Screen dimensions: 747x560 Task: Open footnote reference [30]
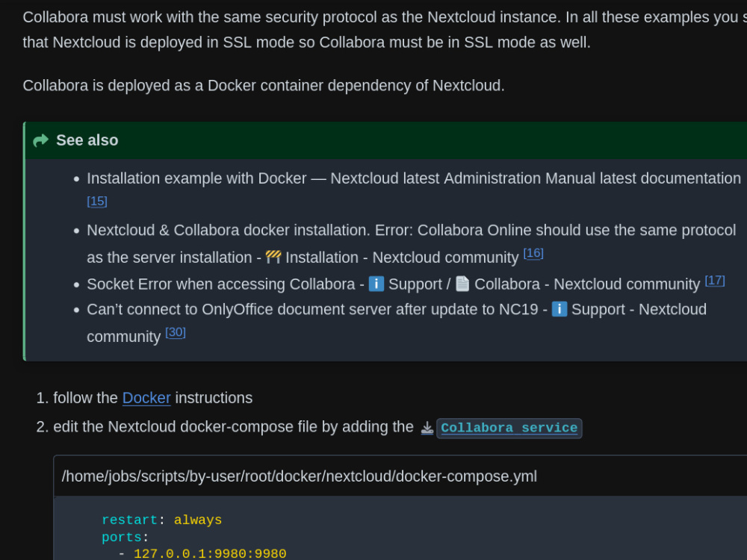click(176, 332)
